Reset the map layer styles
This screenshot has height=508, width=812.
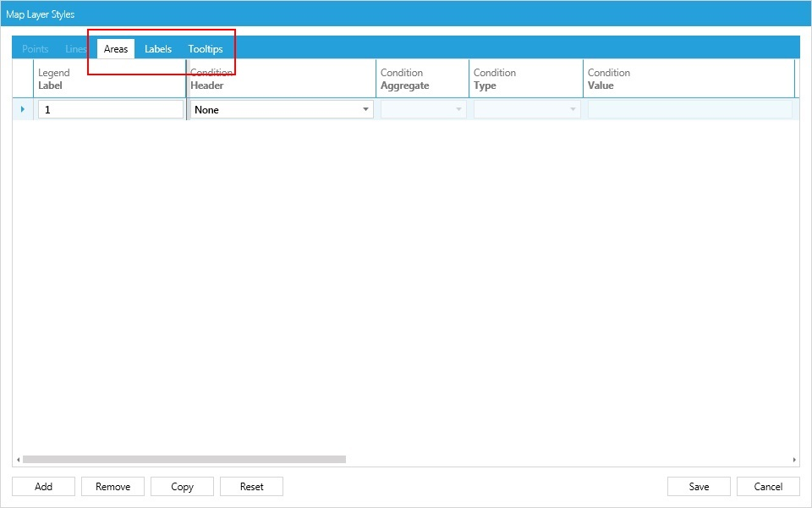[251, 486]
